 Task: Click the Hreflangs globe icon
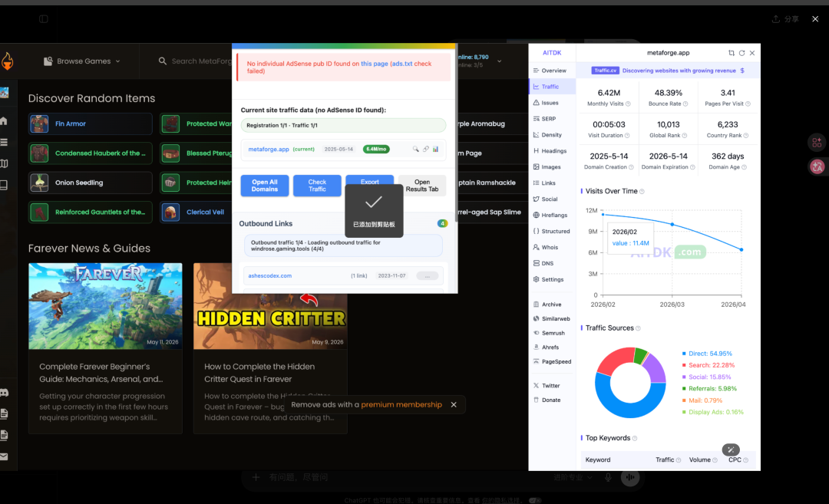[536, 215]
